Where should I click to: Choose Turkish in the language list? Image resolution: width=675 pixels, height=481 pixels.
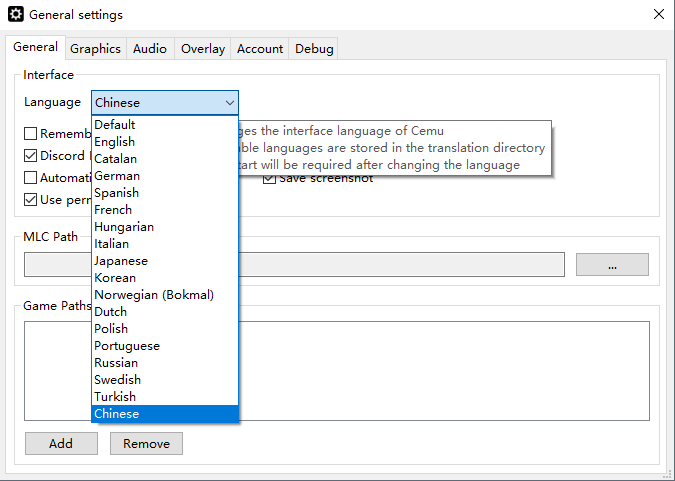[x=165, y=397]
